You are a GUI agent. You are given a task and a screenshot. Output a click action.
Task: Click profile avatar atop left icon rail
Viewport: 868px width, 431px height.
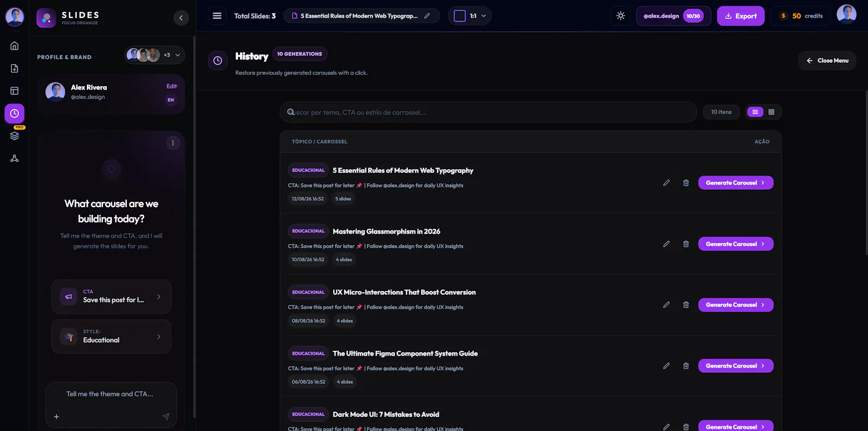15,17
